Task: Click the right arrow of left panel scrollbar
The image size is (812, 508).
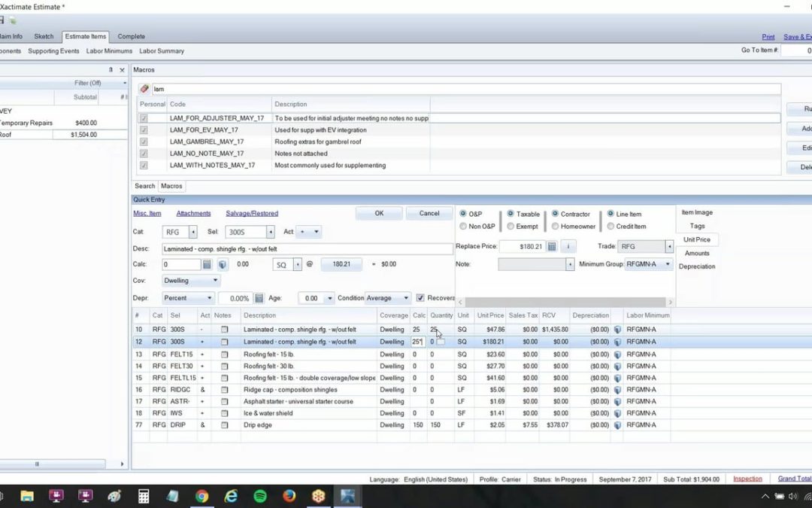Action: pos(123,464)
